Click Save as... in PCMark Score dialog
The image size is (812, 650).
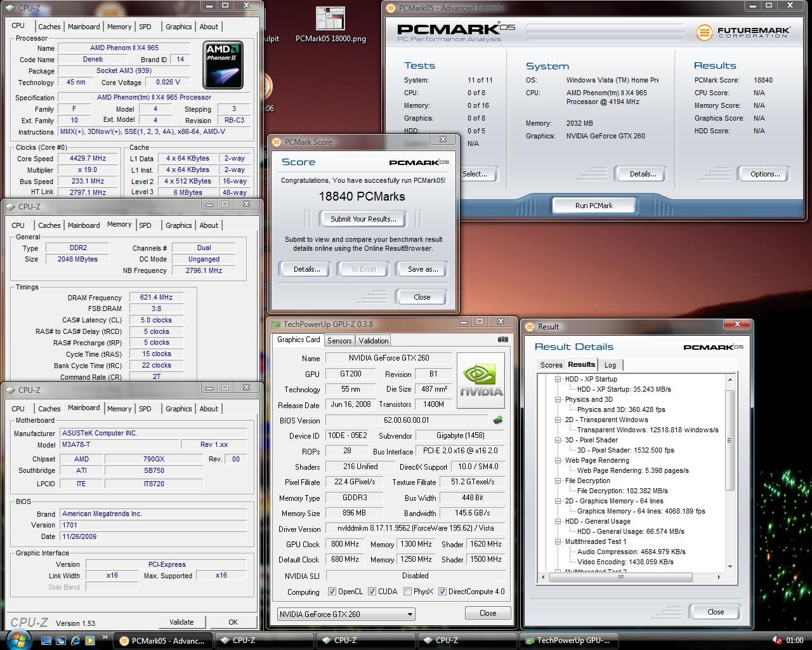pyautogui.click(x=422, y=269)
